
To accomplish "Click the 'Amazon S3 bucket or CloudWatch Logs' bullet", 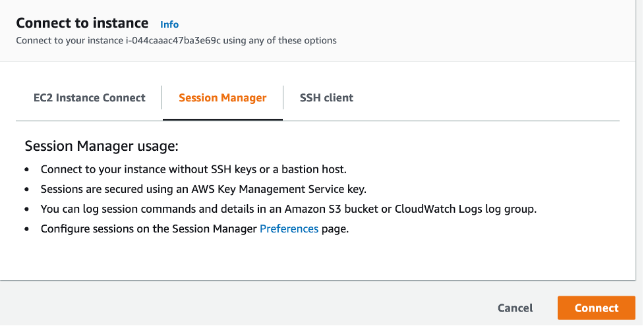I will [x=288, y=209].
